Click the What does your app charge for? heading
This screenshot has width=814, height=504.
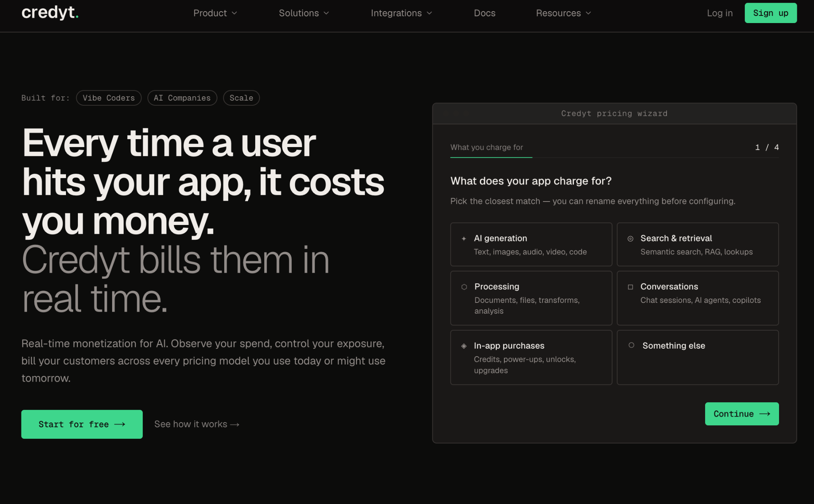coord(531,181)
